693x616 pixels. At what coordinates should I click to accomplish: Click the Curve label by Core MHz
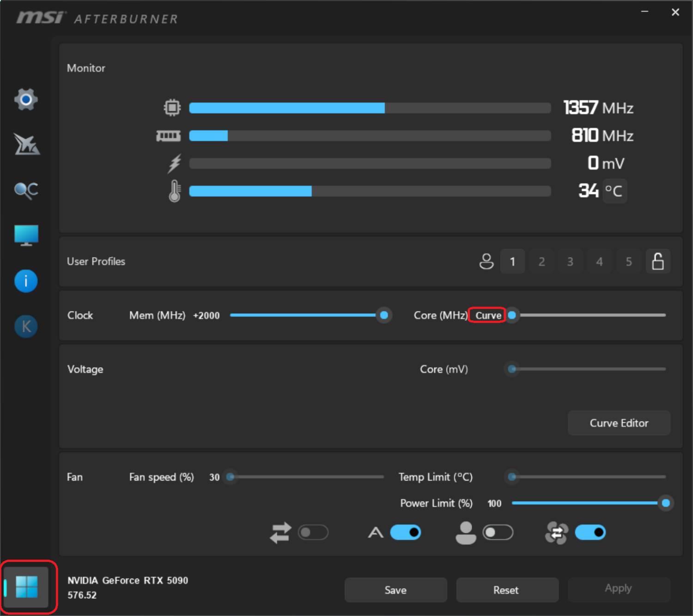click(x=488, y=315)
